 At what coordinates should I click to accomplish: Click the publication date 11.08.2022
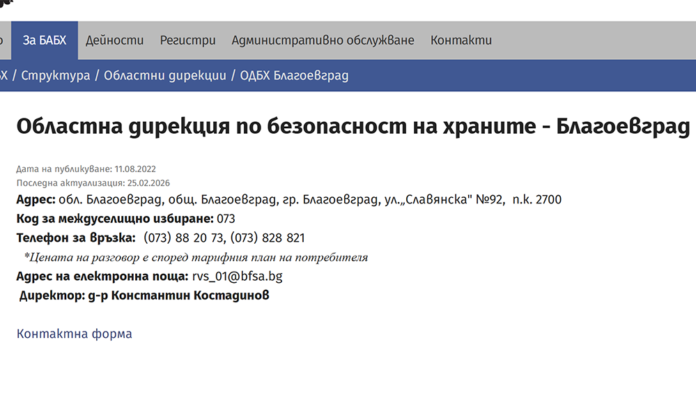(x=135, y=169)
